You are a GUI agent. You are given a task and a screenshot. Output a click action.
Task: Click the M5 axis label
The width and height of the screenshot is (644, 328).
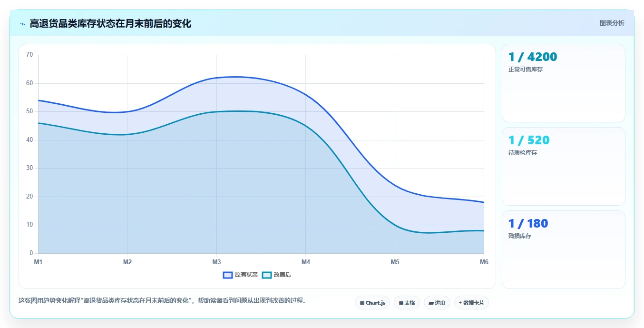click(395, 262)
